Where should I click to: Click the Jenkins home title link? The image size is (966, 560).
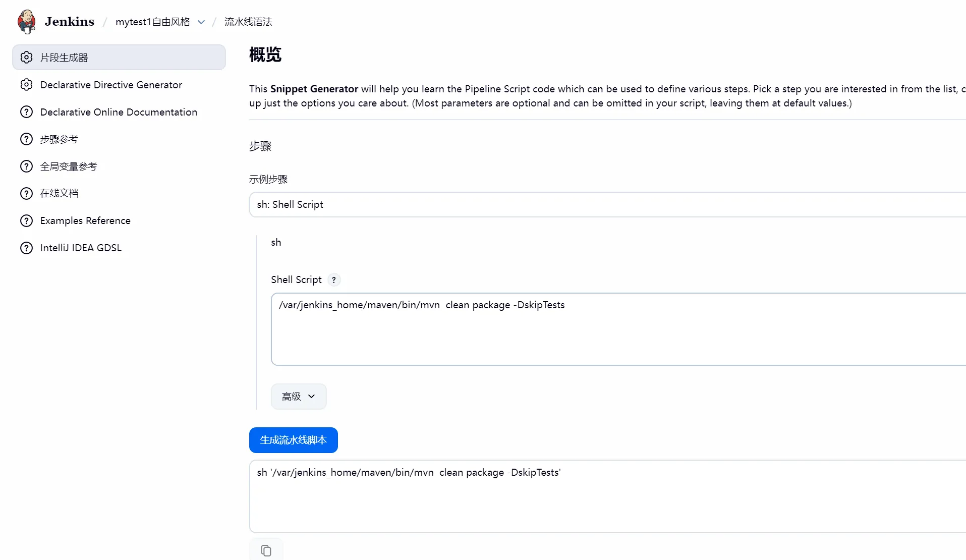click(69, 22)
